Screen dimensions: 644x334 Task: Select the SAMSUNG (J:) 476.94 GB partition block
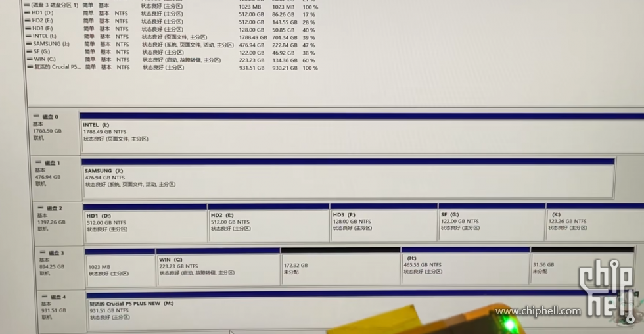pyautogui.click(x=348, y=179)
